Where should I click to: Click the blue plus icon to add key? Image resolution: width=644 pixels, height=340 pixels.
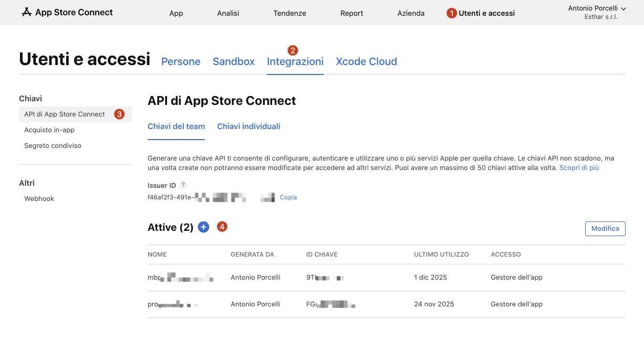tap(203, 227)
